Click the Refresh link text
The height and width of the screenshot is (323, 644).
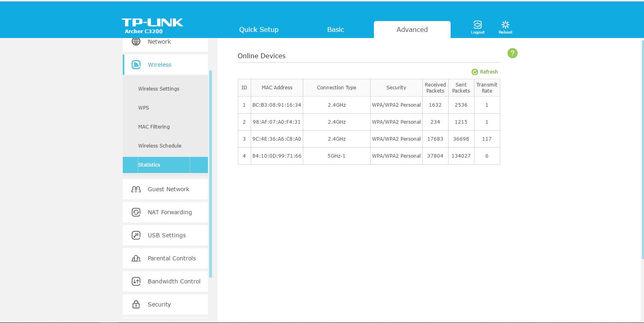click(489, 72)
